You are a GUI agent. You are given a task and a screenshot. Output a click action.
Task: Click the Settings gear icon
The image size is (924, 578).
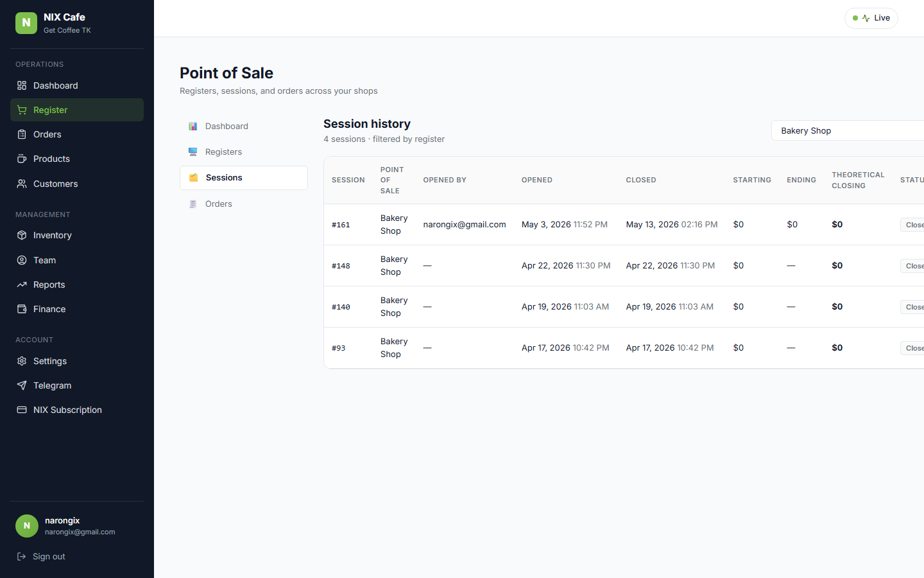coord(22,361)
